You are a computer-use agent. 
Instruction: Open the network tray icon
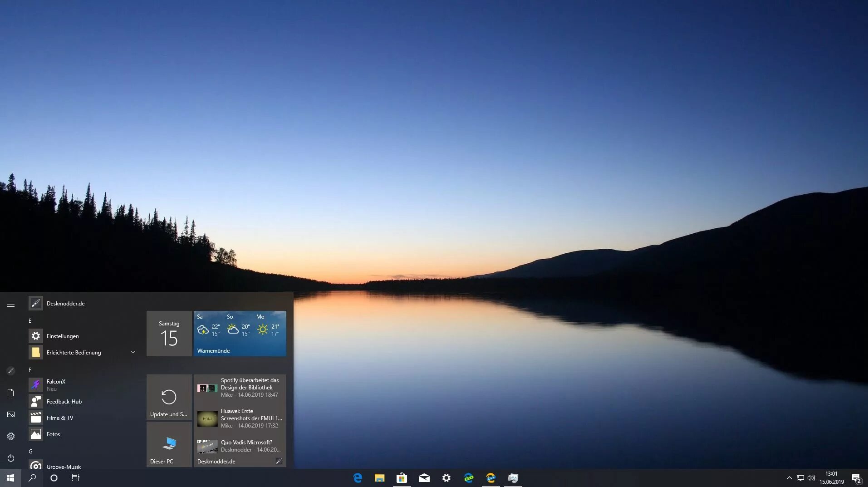pyautogui.click(x=800, y=478)
